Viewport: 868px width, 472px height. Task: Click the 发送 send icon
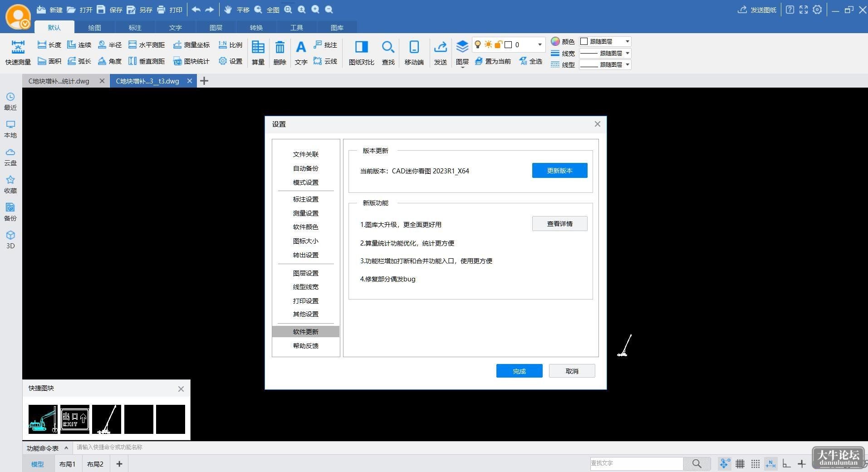440,53
